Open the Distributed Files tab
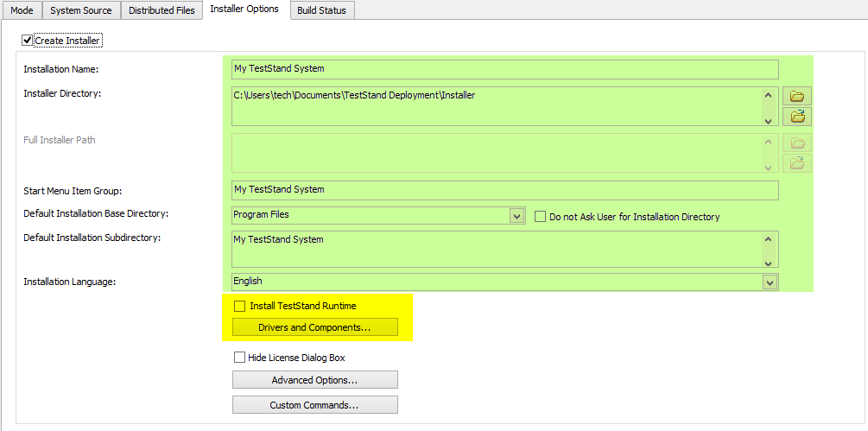868x431 pixels. click(x=162, y=10)
